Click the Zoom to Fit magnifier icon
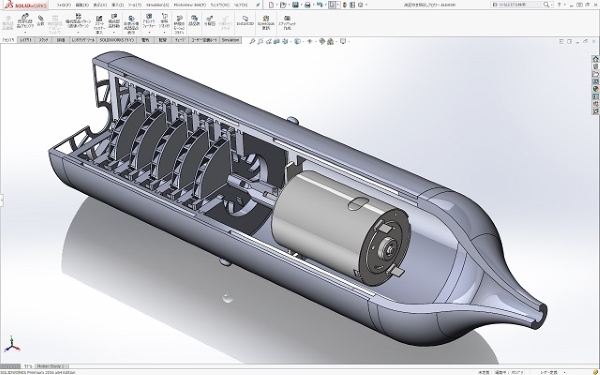600x375 pixels. click(x=252, y=41)
